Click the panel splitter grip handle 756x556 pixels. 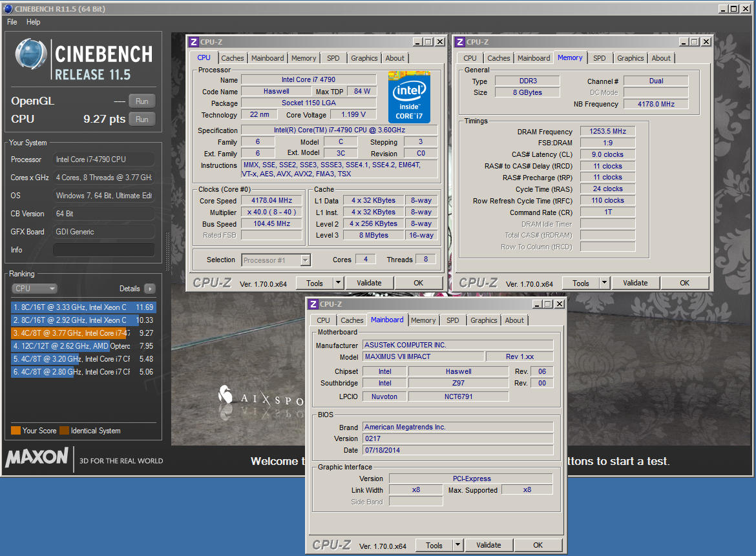(x=167, y=251)
